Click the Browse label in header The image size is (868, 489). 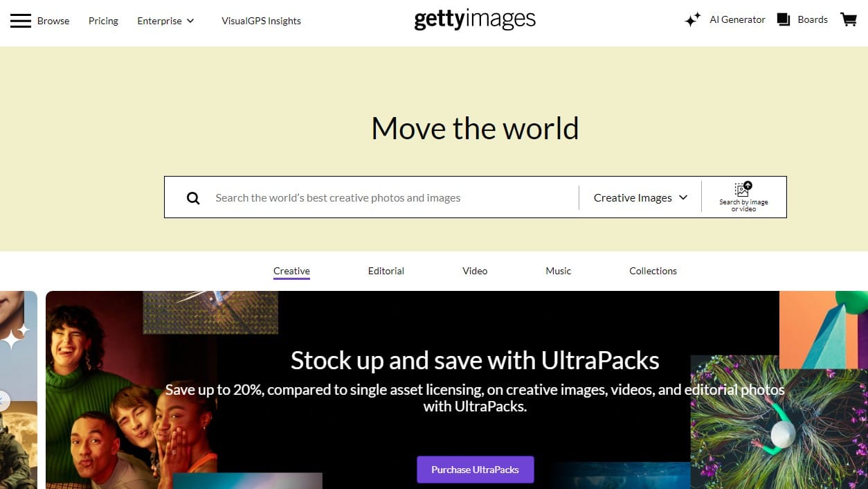pyautogui.click(x=53, y=21)
